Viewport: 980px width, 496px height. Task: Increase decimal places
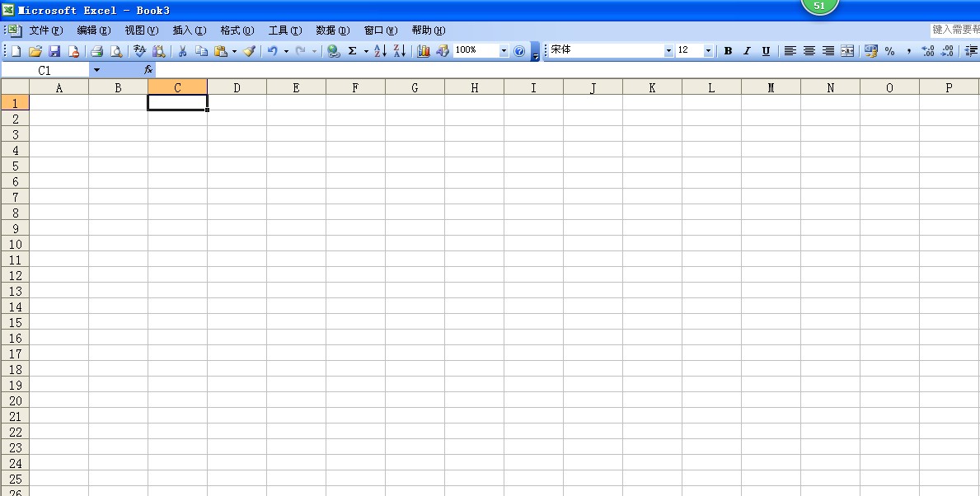click(928, 51)
